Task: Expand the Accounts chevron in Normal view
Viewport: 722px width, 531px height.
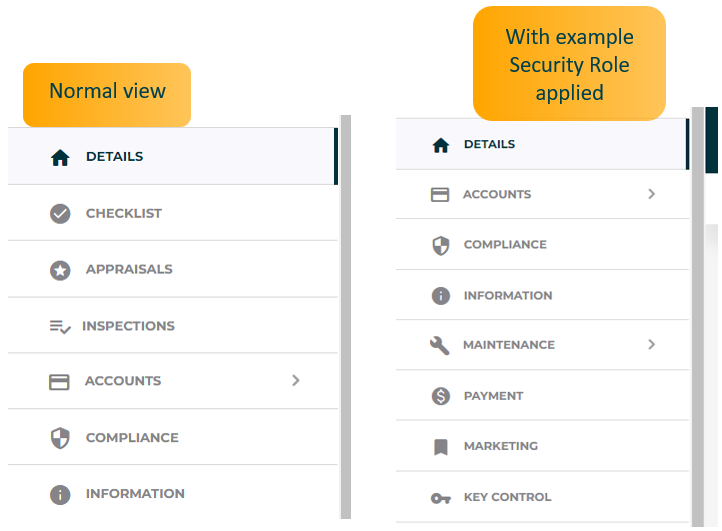Action: pos(295,381)
